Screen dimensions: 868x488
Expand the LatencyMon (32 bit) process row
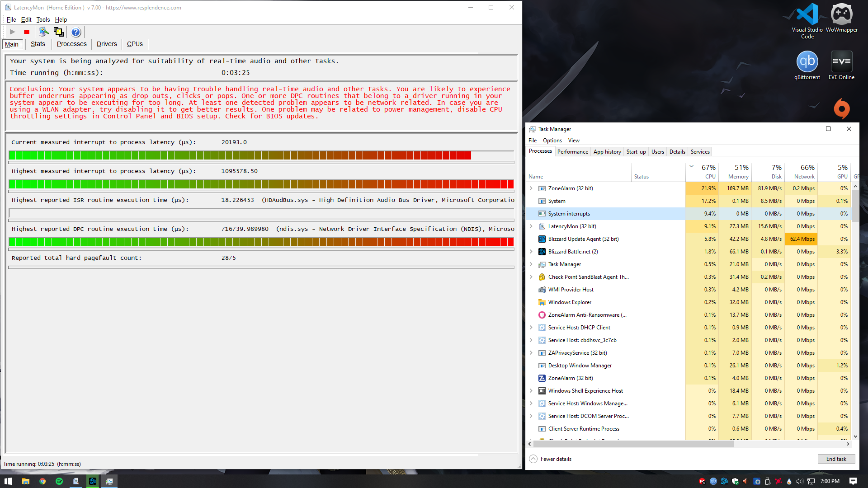point(531,226)
